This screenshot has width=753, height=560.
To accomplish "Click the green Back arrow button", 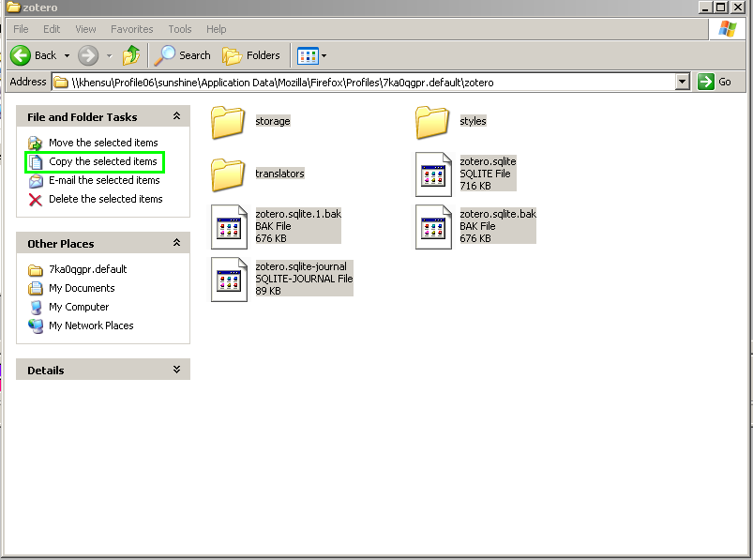I will click(x=21, y=55).
